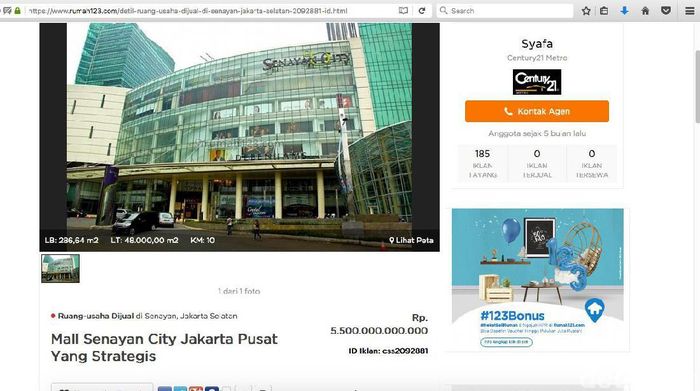
Task: Click the Kontak Agen orange button
Action: [537, 111]
